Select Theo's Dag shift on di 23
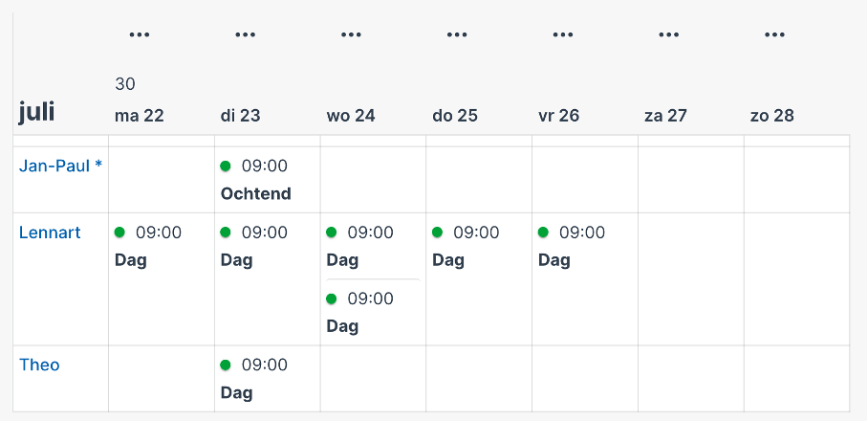The image size is (868, 421). (267, 379)
